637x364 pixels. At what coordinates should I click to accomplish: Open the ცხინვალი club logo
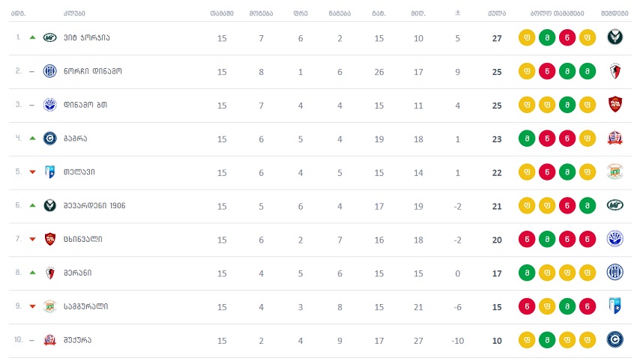(x=50, y=239)
